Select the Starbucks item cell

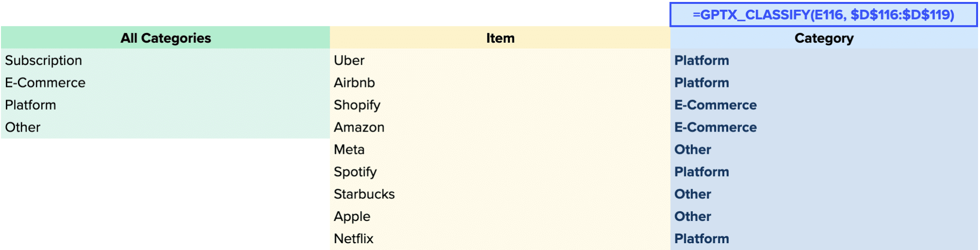500,194
